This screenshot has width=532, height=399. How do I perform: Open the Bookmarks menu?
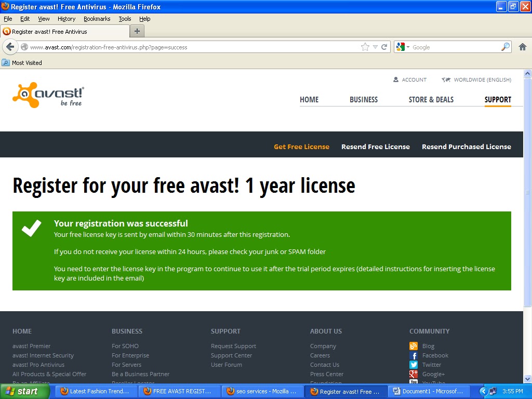[97, 19]
